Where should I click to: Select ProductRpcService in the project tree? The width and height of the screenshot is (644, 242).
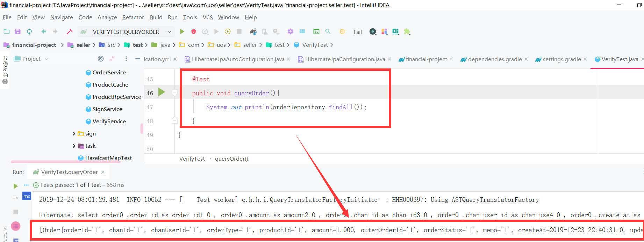(117, 97)
